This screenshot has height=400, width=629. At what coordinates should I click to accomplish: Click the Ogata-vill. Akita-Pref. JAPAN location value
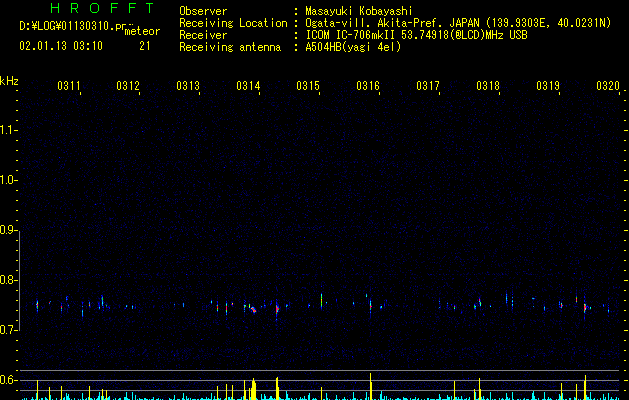(458, 23)
